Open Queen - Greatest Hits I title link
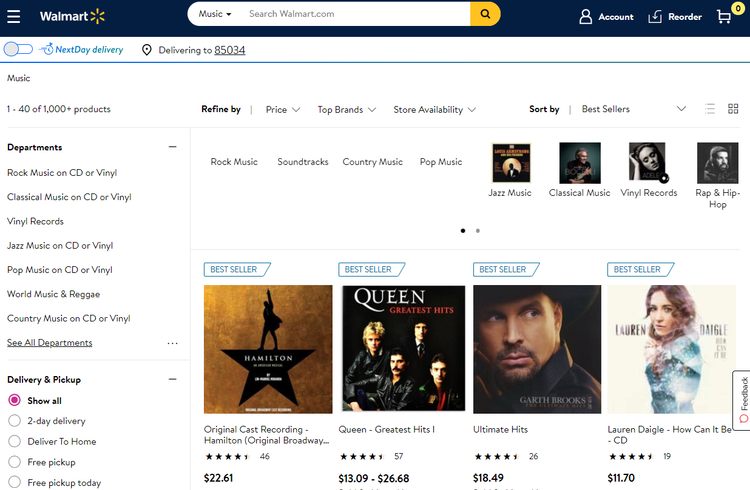The height and width of the screenshot is (490, 750). coord(387,430)
